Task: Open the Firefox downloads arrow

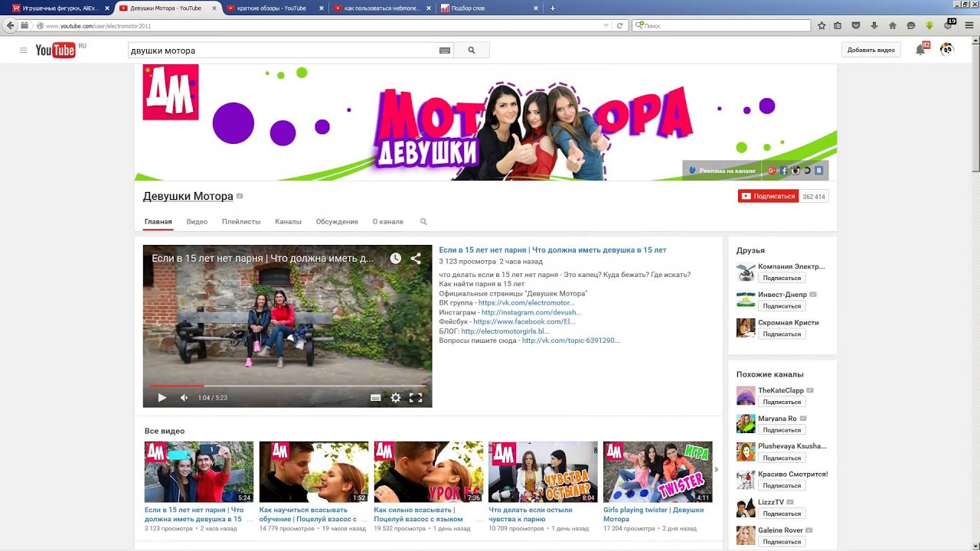Action: click(x=874, y=25)
